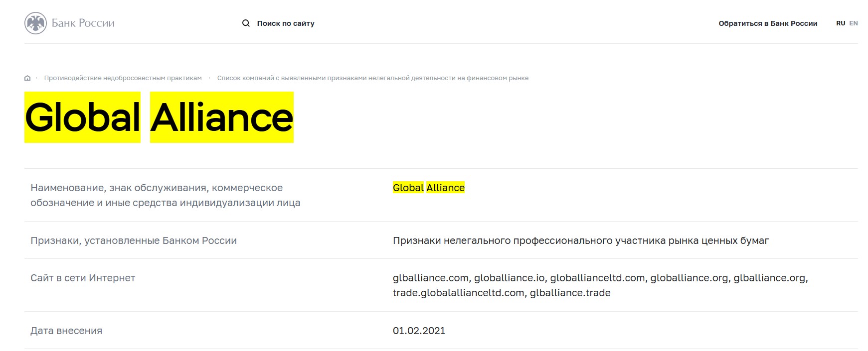868x351 pixels.
Task: Keep RU as the active language
Action: pos(841,23)
